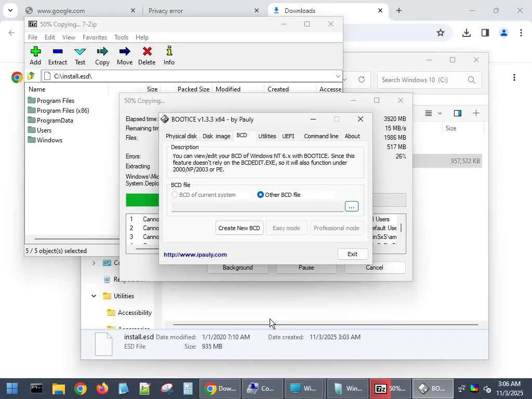Viewport: 532px width, 399px height.
Task: Launch Firefox from the taskbar
Action: point(102,389)
